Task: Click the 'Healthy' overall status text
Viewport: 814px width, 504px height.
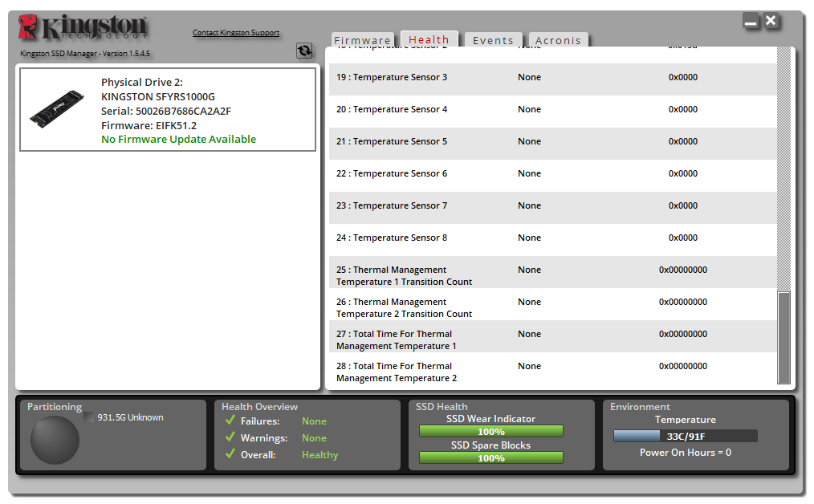Action: point(319,455)
